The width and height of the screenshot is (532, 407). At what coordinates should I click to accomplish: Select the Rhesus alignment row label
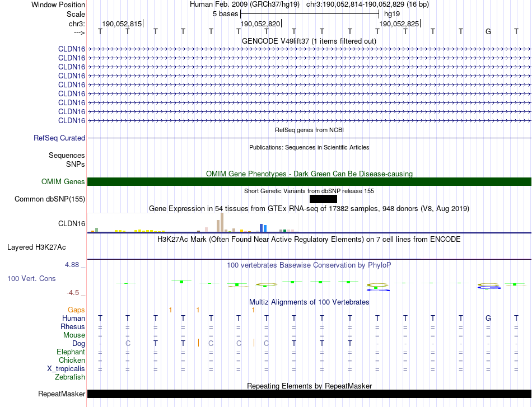pyautogui.click(x=73, y=326)
